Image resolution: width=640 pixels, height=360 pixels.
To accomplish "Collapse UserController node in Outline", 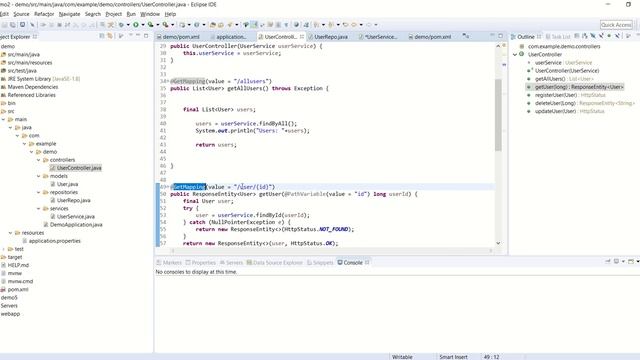I will click(x=515, y=54).
